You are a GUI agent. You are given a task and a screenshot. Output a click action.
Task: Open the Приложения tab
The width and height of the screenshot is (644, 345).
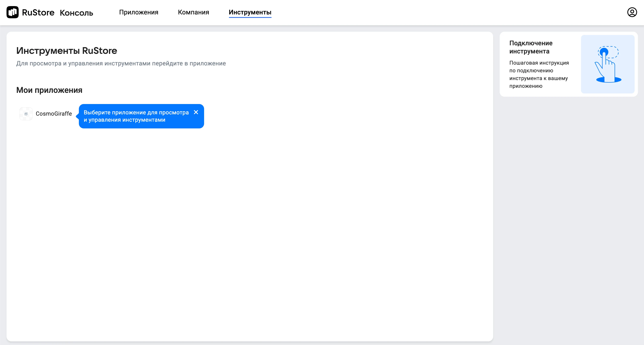point(138,12)
